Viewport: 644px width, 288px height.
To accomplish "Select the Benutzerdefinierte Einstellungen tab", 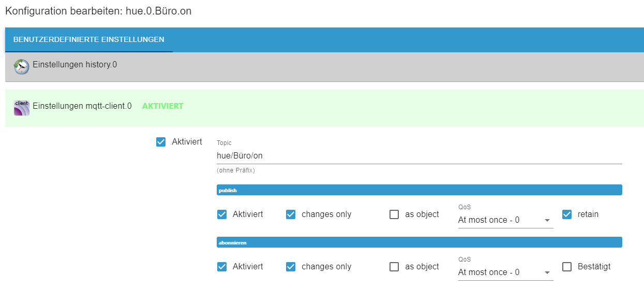I will (89, 39).
